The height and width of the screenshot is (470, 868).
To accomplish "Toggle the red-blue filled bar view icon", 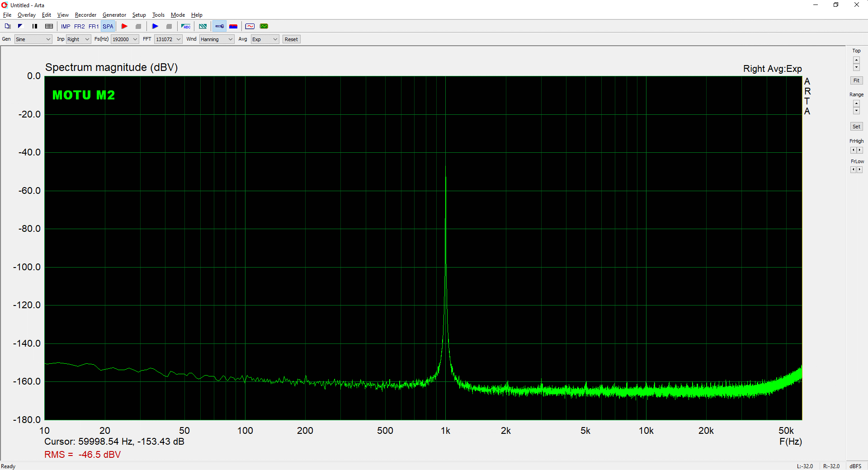I will (x=233, y=26).
